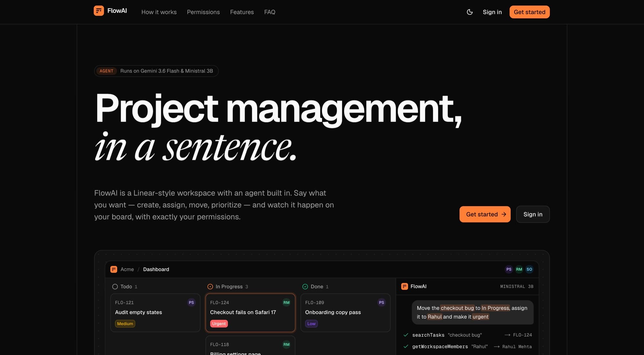Click the Get started button in navbar
The height and width of the screenshot is (355, 644).
[529, 12]
